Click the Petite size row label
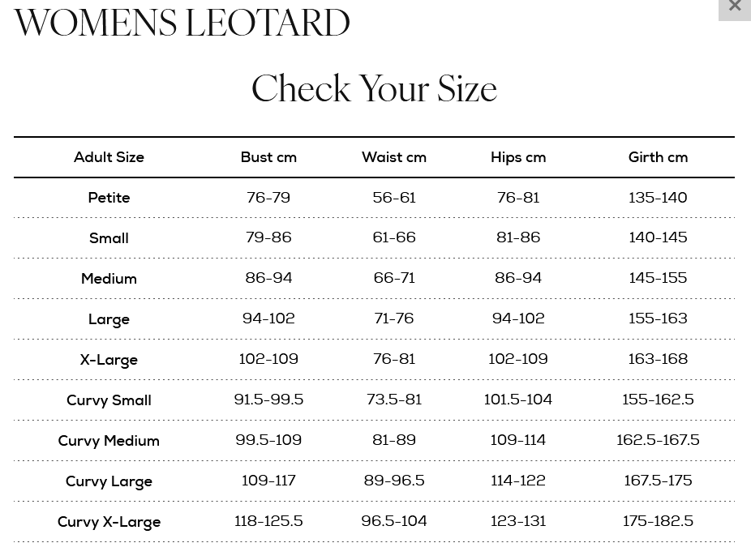 point(109,198)
